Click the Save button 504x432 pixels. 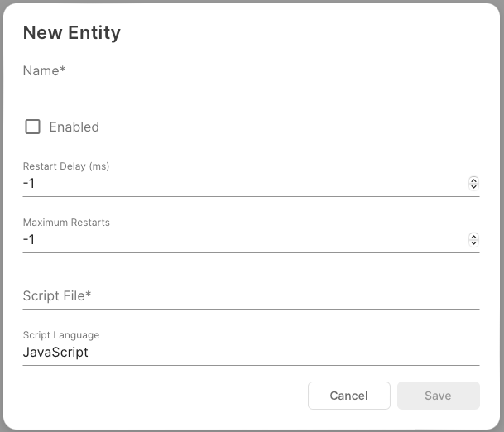click(438, 396)
